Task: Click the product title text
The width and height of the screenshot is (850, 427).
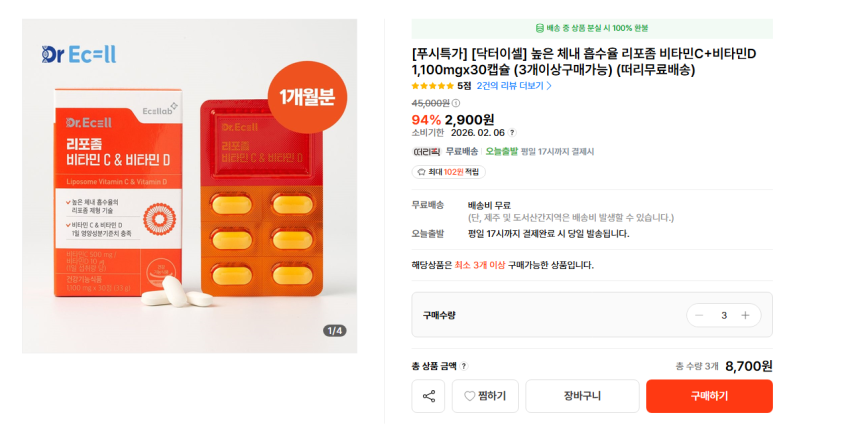Action: coord(585,61)
